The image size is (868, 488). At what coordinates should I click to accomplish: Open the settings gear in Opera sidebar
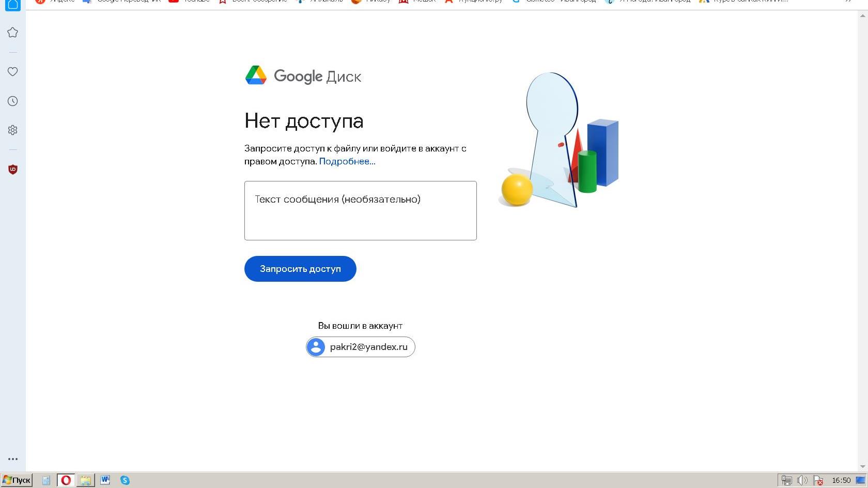coord(13,130)
